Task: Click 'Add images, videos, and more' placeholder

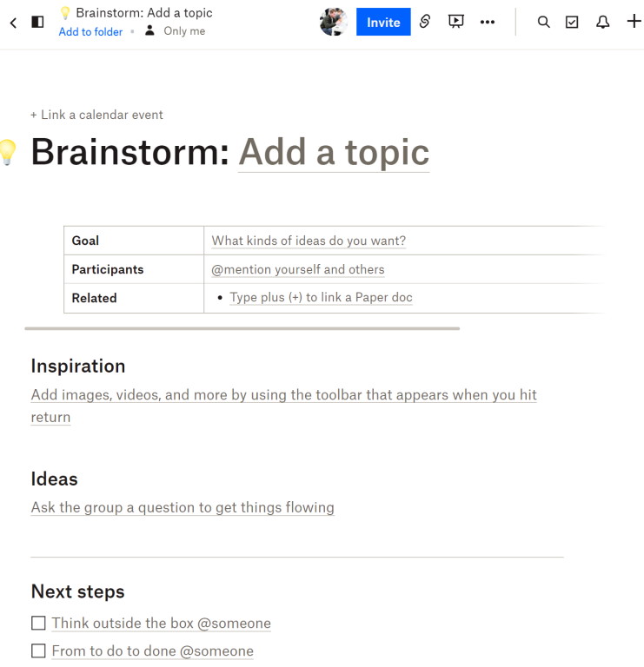Action: point(284,406)
